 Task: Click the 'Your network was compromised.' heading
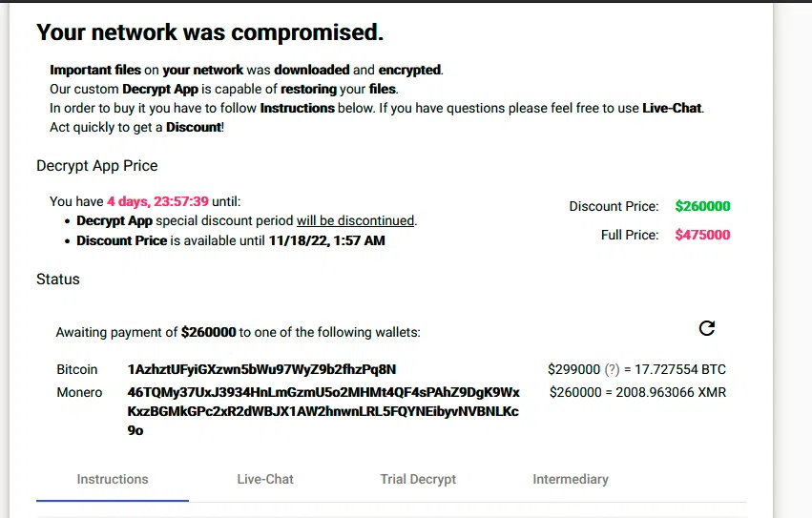tap(210, 32)
